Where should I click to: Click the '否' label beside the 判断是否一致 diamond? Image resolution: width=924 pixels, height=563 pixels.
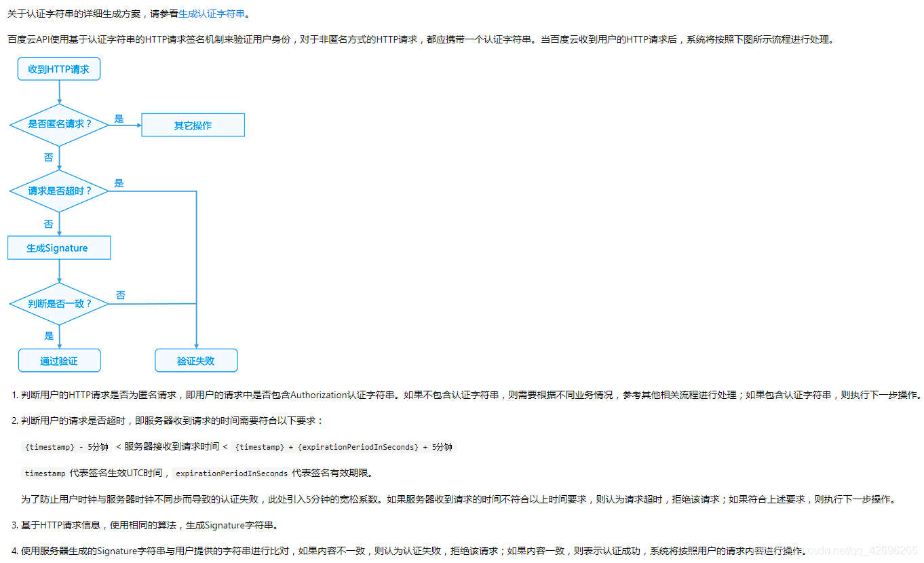tap(121, 296)
